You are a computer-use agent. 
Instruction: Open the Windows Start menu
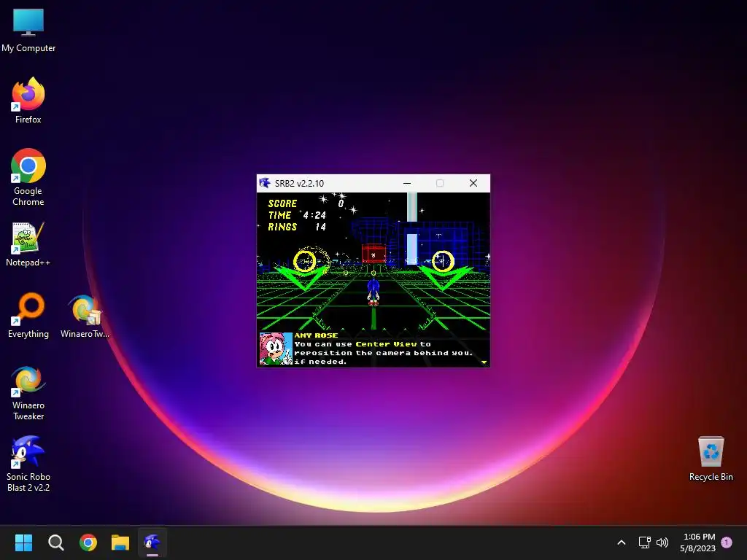(23, 542)
